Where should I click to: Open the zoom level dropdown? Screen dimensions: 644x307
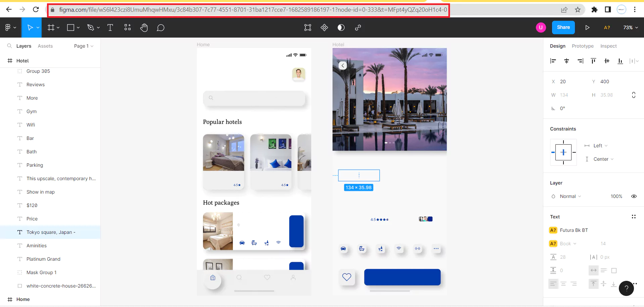(630, 28)
